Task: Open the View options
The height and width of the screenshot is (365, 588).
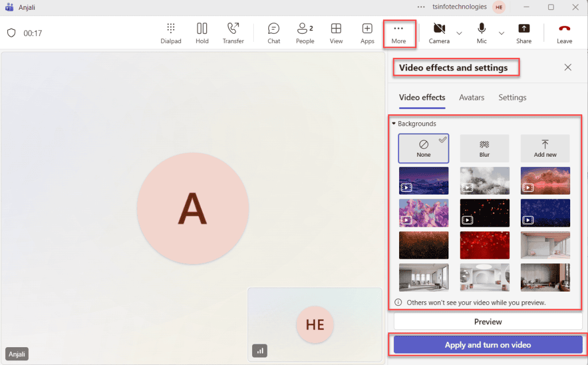Action: [x=336, y=32]
